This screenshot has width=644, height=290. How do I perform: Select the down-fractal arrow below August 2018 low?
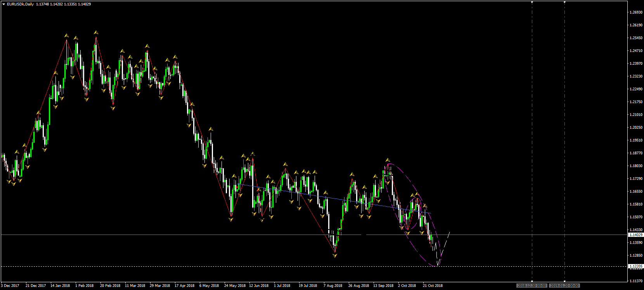coord(335,255)
